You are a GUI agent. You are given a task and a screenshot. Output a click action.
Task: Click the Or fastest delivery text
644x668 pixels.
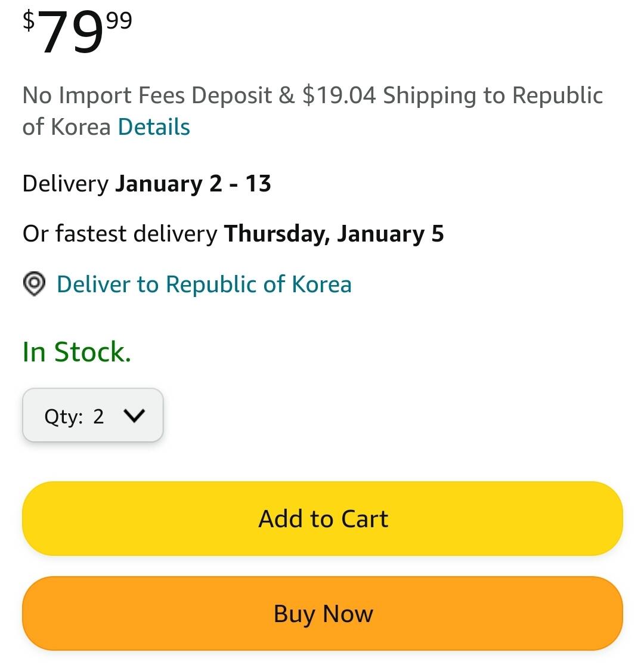pyautogui.click(x=120, y=234)
